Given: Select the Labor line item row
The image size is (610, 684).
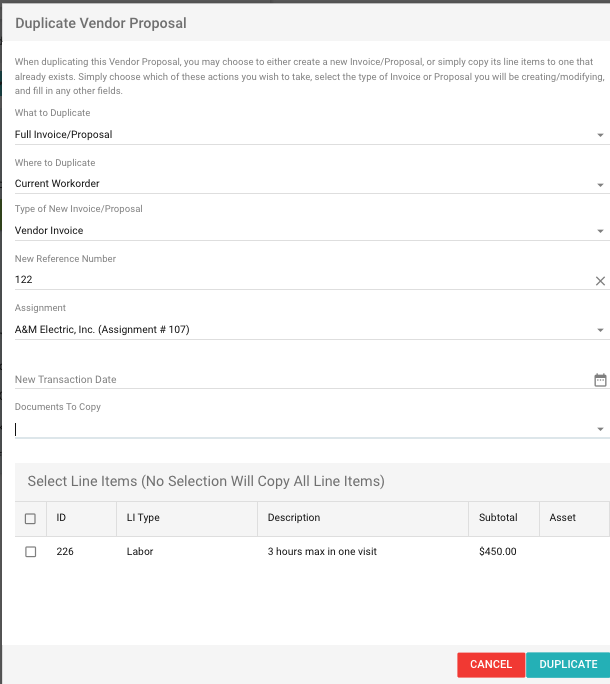Looking at the screenshot, I should coord(312,551).
